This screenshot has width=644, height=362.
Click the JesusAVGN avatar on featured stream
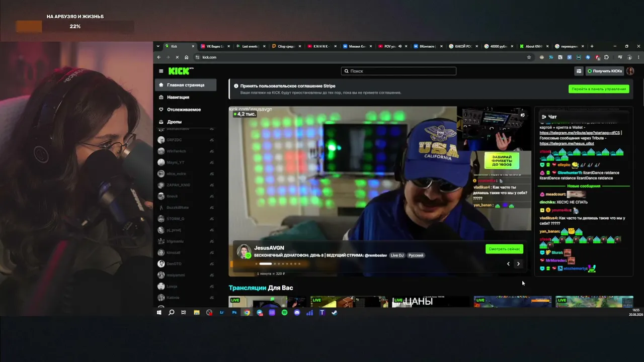244,251
